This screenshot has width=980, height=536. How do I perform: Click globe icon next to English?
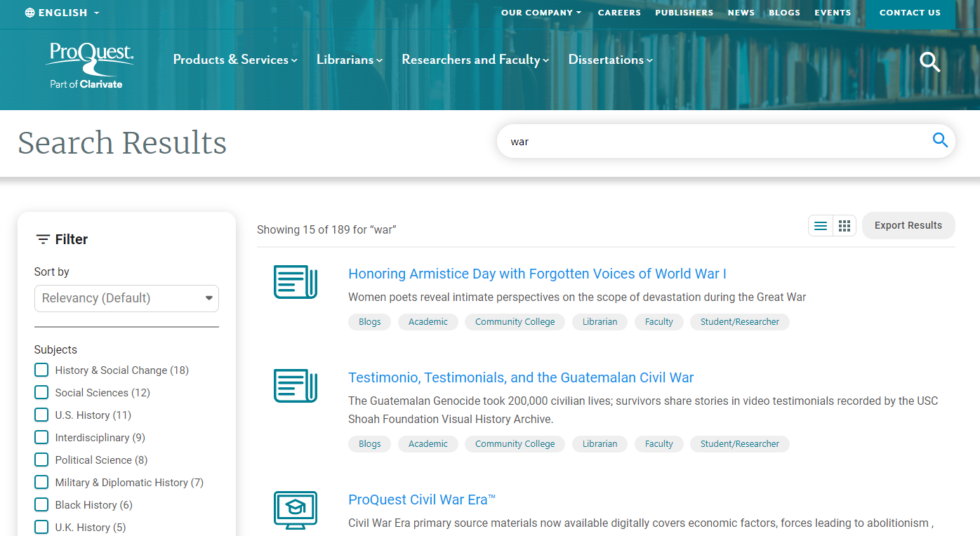tap(29, 13)
